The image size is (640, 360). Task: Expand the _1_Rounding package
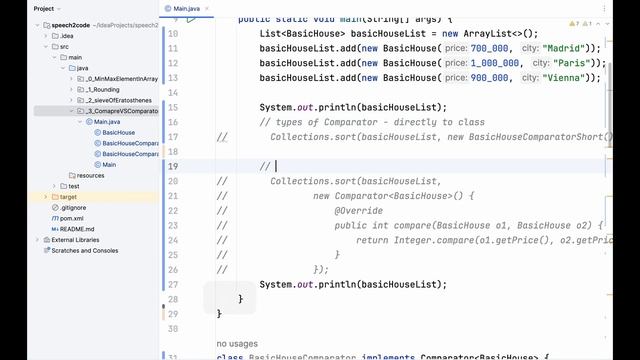pyautogui.click(x=71, y=89)
